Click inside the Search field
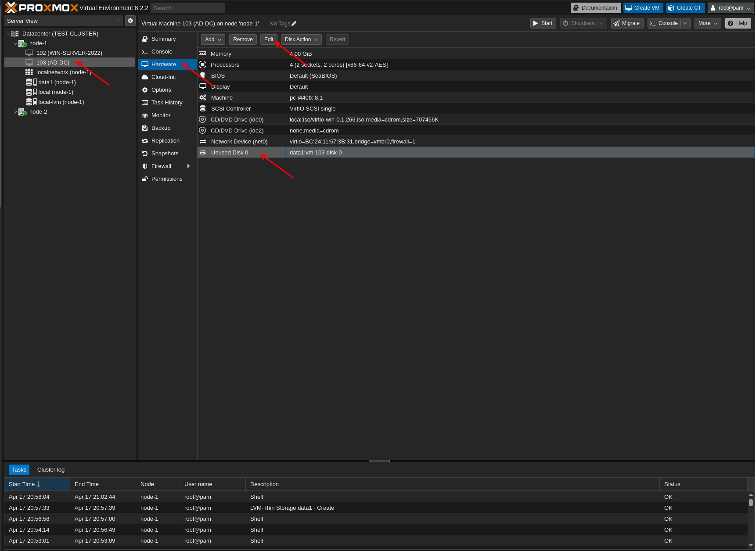Viewport: 756px width, 551px height. click(187, 7)
